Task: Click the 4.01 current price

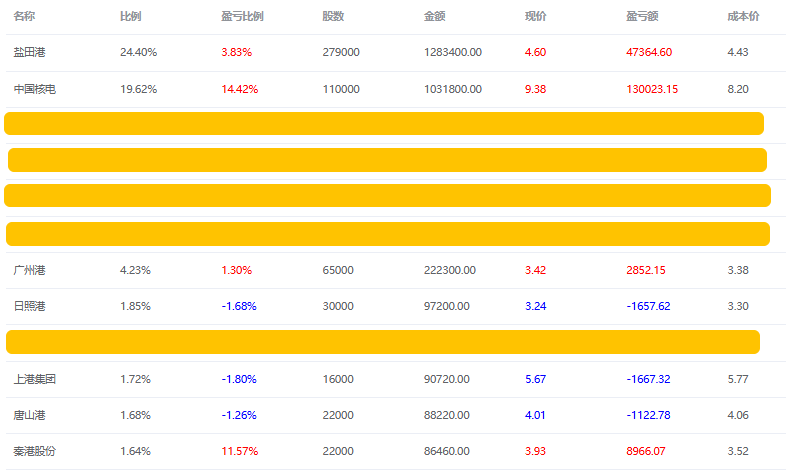Action: [x=535, y=415]
